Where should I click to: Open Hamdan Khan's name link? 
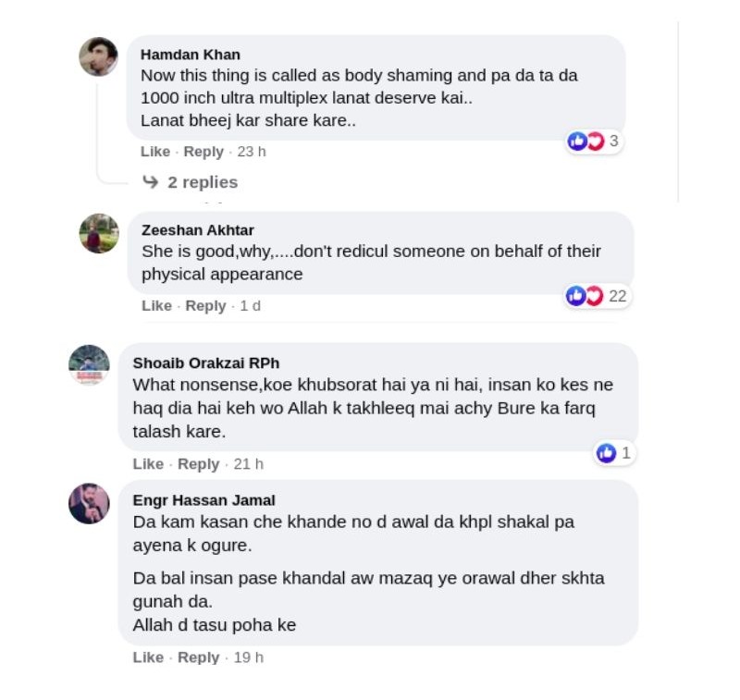[x=191, y=55]
